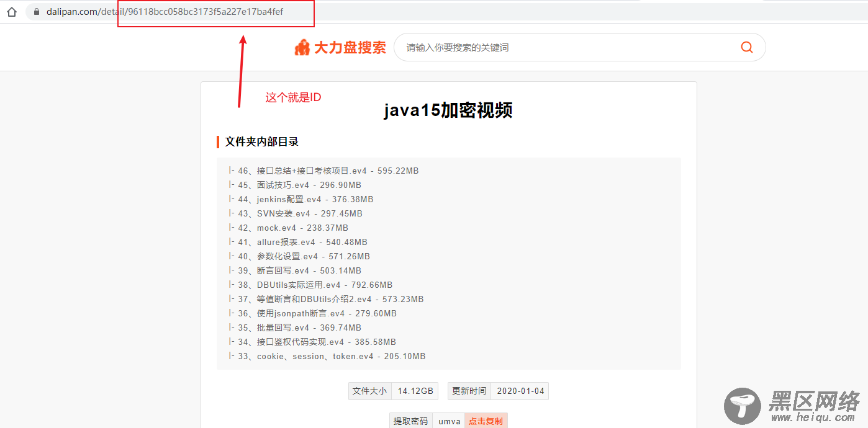This screenshot has width=868, height=428.
Task: Click the browser home icon
Action: click(11, 12)
